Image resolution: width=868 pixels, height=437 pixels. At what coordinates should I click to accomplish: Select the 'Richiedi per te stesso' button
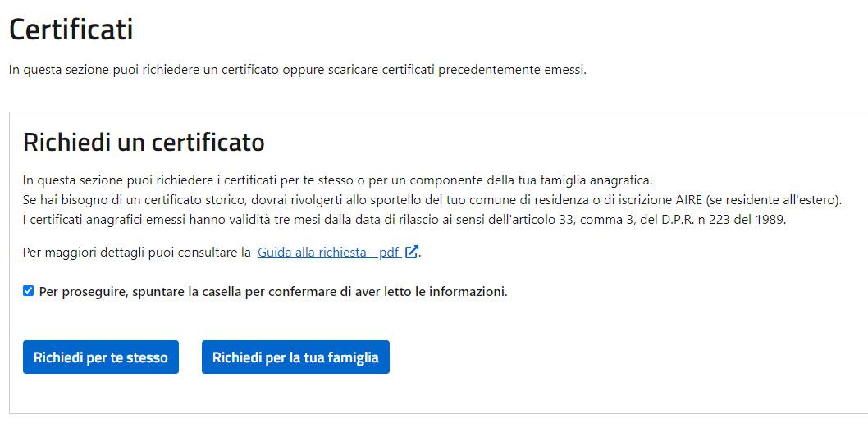click(101, 357)
